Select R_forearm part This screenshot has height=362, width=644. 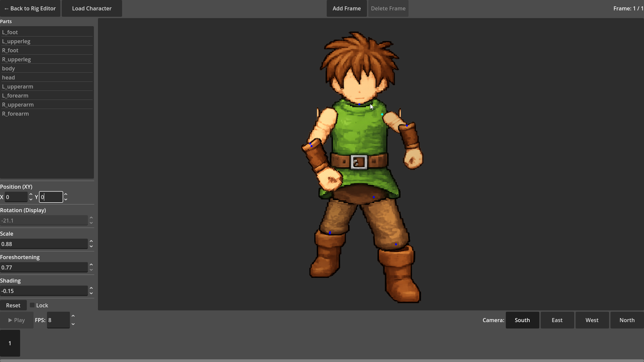[15, 114]
